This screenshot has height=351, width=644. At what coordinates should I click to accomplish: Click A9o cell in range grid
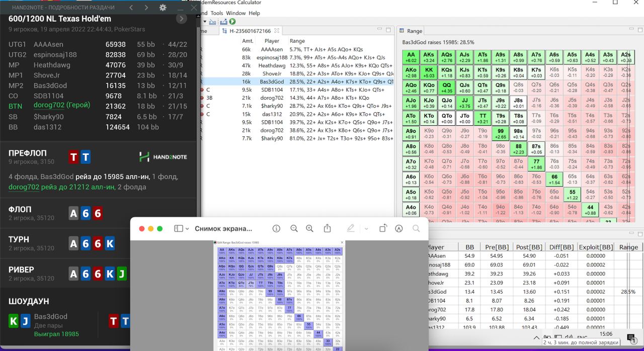tap(411, 133)
